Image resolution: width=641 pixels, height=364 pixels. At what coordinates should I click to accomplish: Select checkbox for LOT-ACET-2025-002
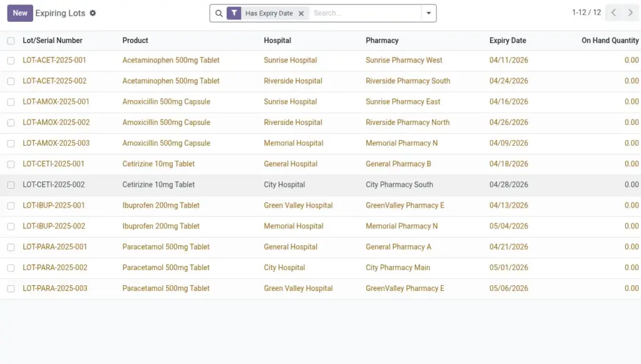tap(11, 81)
